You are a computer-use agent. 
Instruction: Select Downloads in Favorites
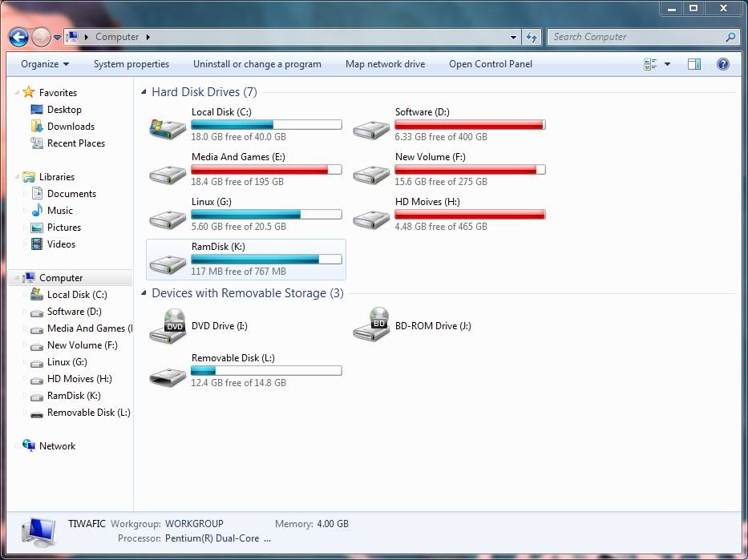tap(71, 127)
